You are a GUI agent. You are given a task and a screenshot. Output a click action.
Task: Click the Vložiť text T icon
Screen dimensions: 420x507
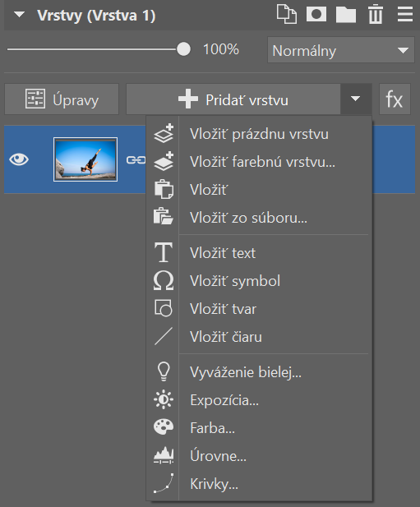[164, 252]
